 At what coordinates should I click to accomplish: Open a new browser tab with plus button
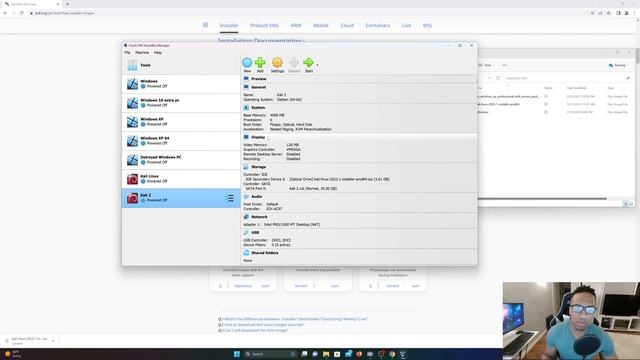67,4
